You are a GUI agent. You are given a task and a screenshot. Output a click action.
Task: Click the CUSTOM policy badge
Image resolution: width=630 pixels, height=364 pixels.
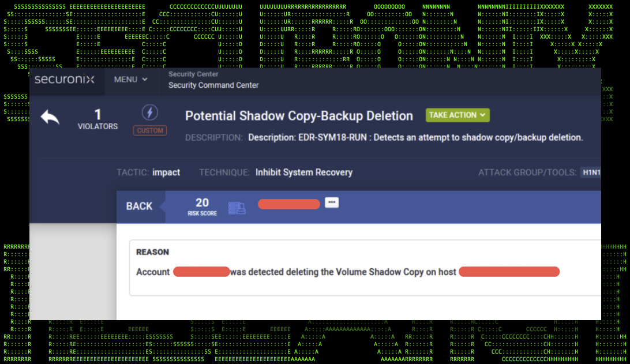click(150, 130)
